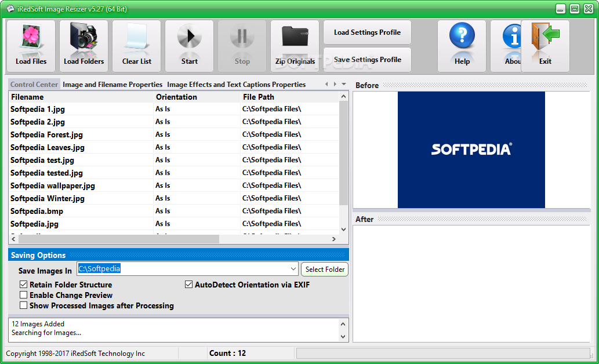Click Load Settings Profile button
The width and height of the screenshot is (599, 364).
tap(367, 32)
